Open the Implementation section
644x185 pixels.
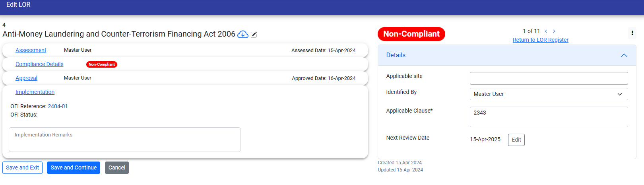(35, 92)
